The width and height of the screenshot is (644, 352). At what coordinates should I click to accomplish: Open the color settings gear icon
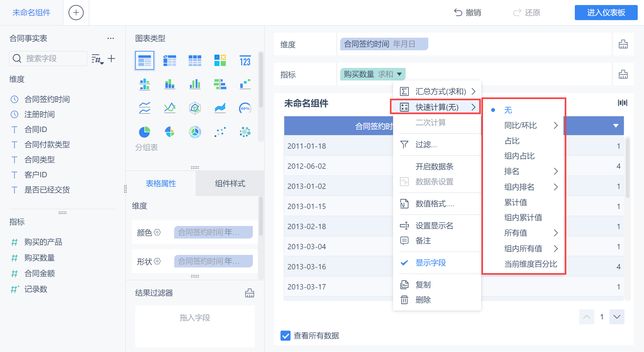click(157, 232)
